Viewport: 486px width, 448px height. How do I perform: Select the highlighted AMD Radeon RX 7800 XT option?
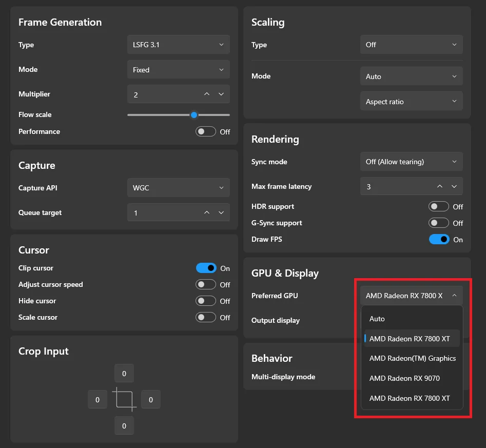pos(412,339)
